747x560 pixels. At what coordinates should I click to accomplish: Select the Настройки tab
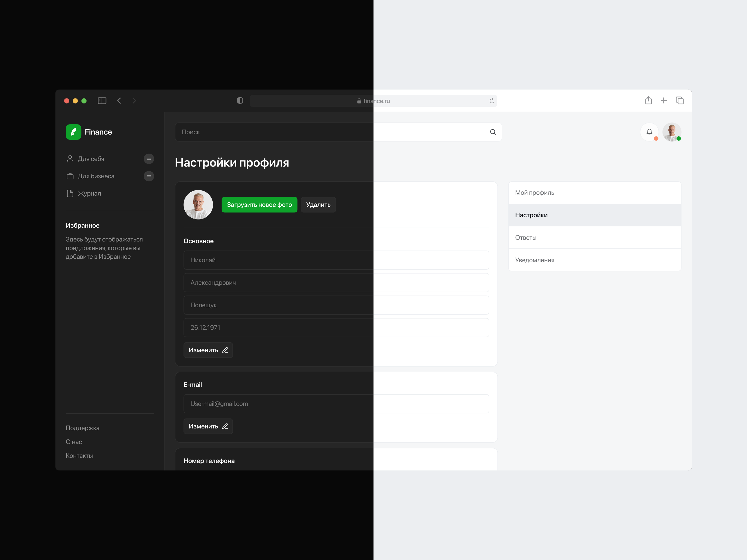595,215
